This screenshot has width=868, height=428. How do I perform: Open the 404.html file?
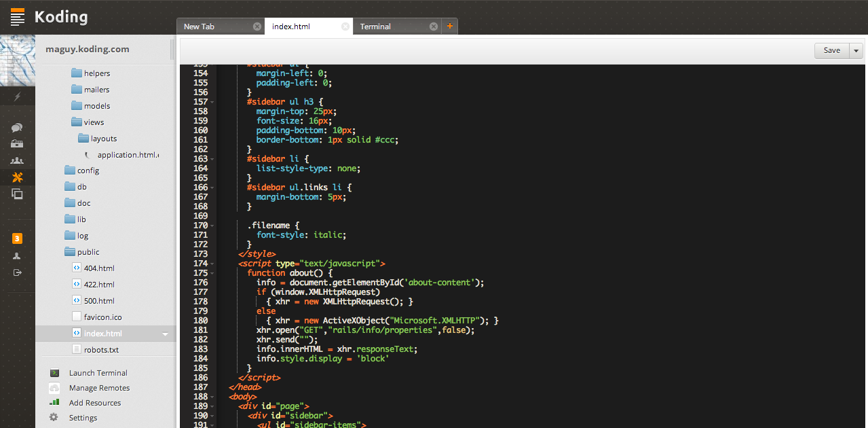98,268
